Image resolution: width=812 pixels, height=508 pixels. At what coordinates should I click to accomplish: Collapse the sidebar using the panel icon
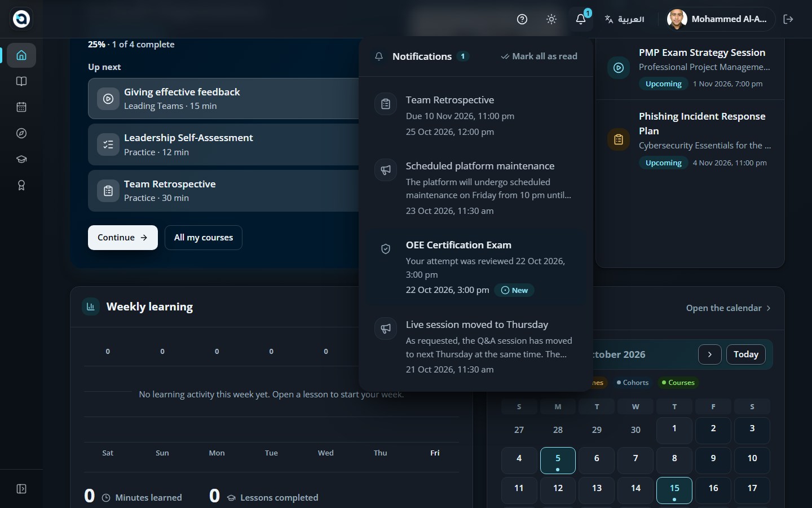(21, 489)
